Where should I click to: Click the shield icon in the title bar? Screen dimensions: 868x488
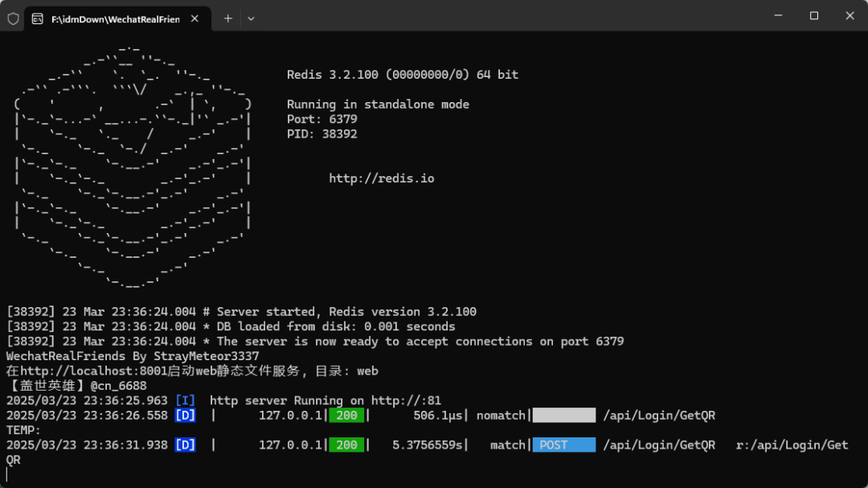tap(14, 18)
